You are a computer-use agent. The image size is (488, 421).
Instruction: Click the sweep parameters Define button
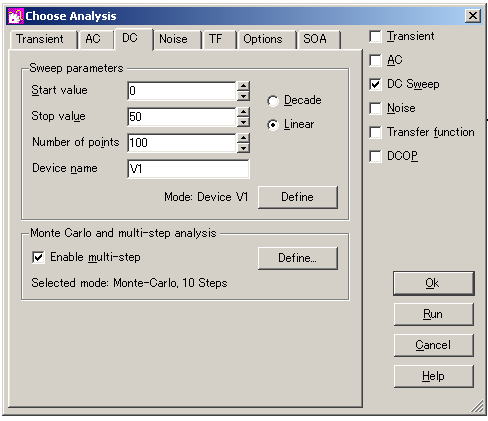[x=298, y=197]
